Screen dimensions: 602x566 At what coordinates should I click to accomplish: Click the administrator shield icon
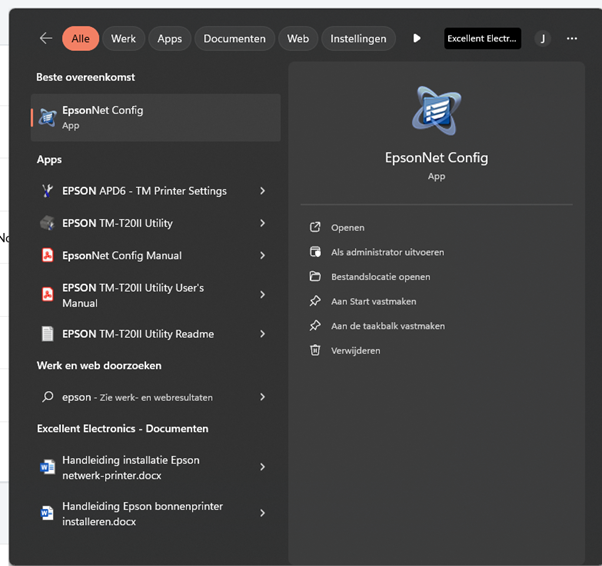315,252
